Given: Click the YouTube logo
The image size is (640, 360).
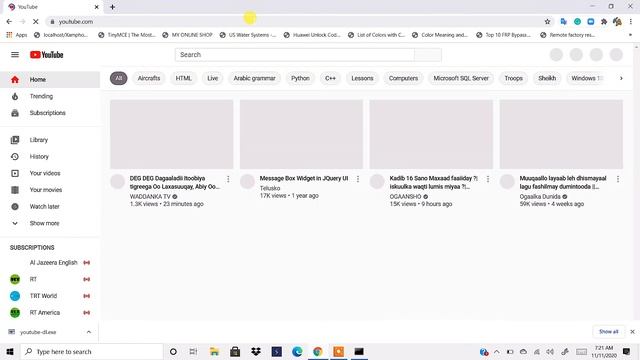Looking at the screenshot, I should (47, 55).
